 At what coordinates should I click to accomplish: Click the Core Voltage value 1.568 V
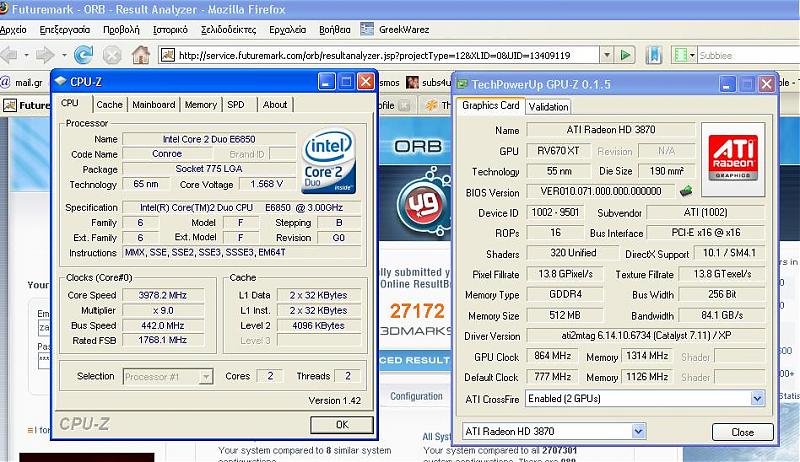[x=267, y=184]
